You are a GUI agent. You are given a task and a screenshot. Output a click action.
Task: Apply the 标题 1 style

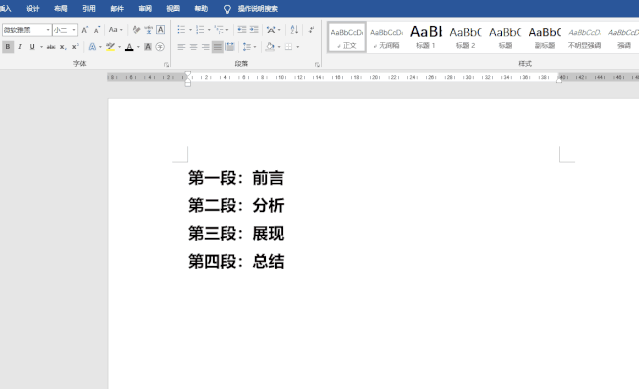tap(426, 37)
